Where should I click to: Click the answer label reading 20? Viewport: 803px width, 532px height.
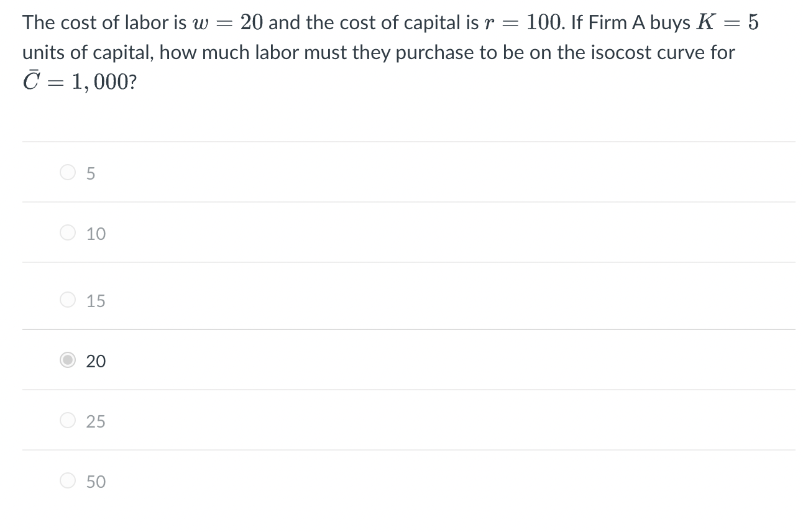[95, 361]
